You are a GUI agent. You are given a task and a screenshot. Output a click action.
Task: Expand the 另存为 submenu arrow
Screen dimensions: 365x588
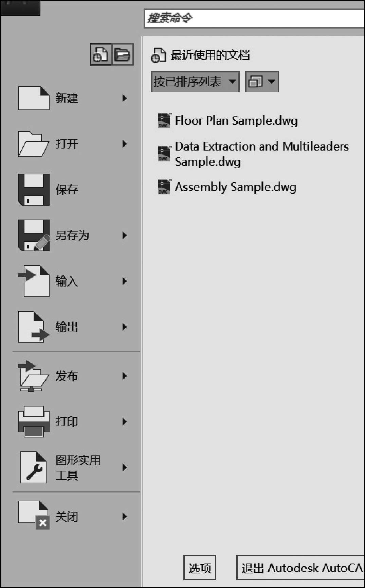coord(125,235)
